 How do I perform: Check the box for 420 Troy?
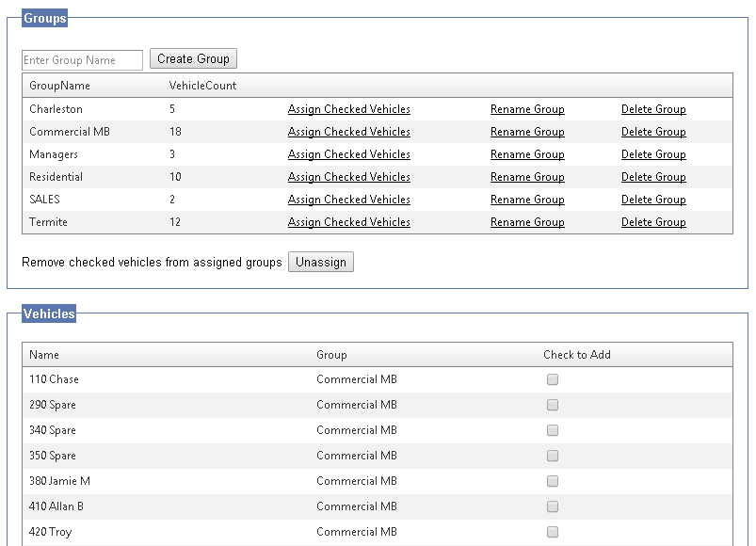pyautogui.click(x=553, y=532)
